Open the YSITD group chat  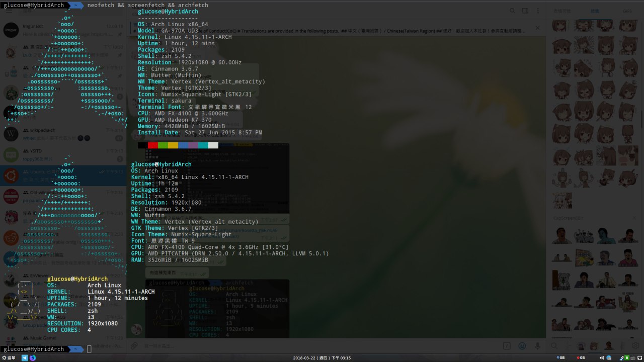[x=63, y=154]
